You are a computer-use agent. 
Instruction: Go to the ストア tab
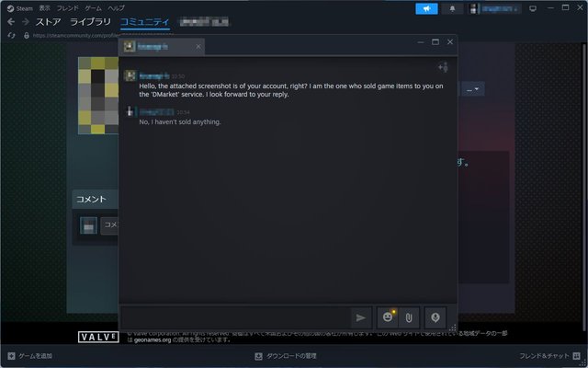coord(48,22)
